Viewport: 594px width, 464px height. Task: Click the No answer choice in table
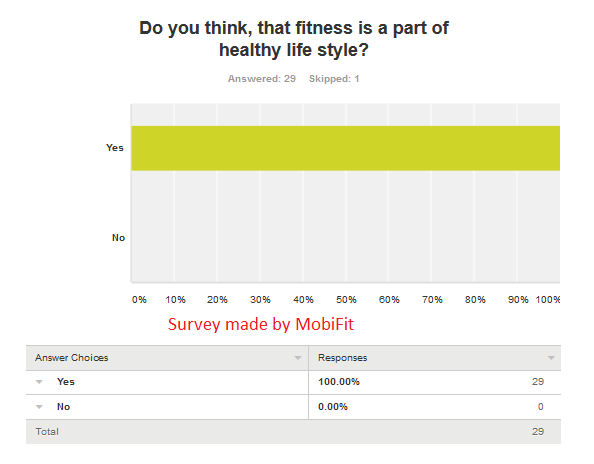[63, 407]
